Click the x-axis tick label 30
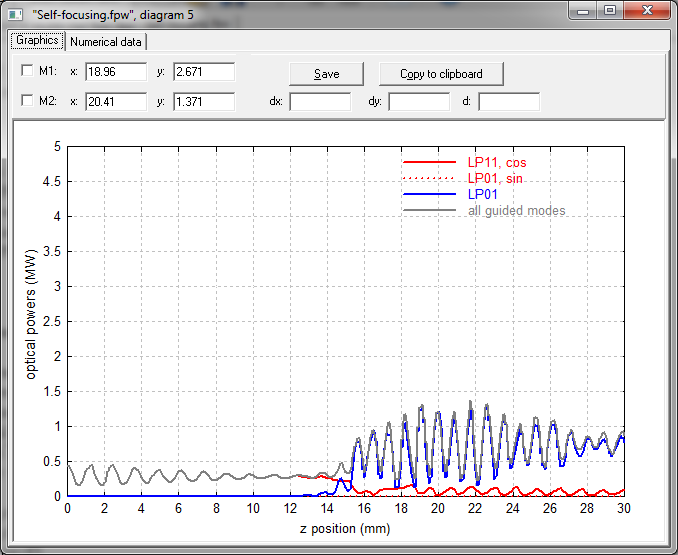 point(624,508)
